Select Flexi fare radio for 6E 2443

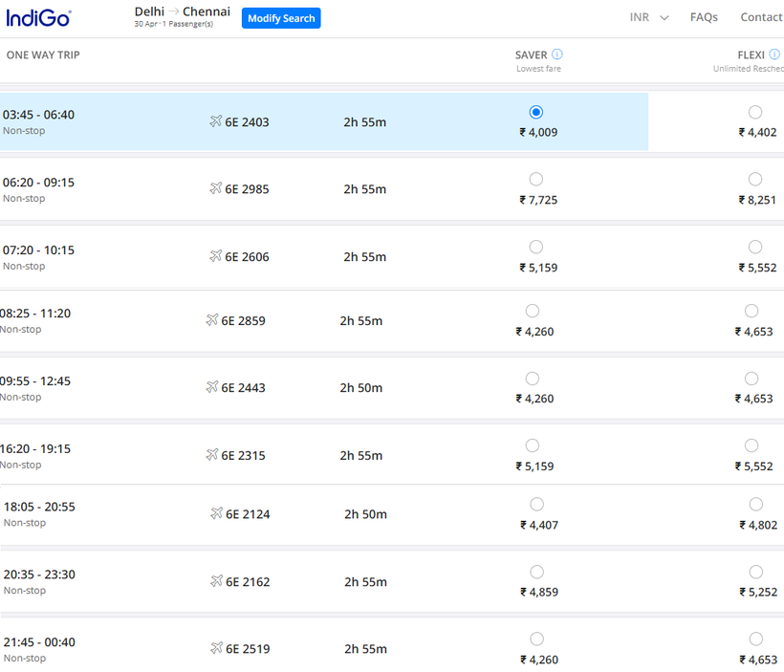pyautogui.click(x=751, y=379)
